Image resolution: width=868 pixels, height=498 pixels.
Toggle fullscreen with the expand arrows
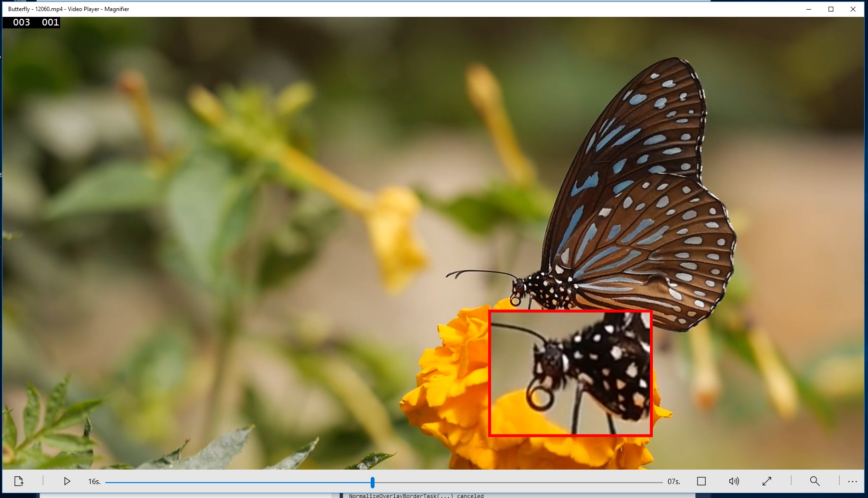click(x=767, y=481)
